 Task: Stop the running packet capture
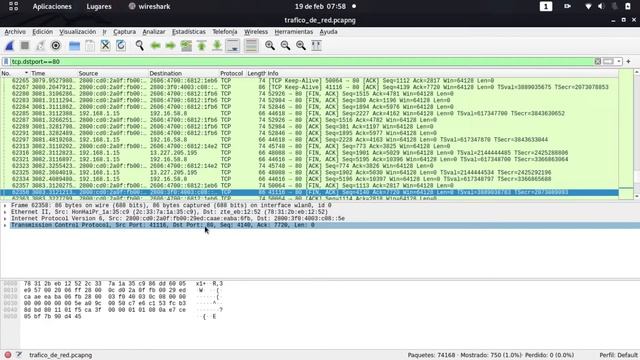(25, 45)
